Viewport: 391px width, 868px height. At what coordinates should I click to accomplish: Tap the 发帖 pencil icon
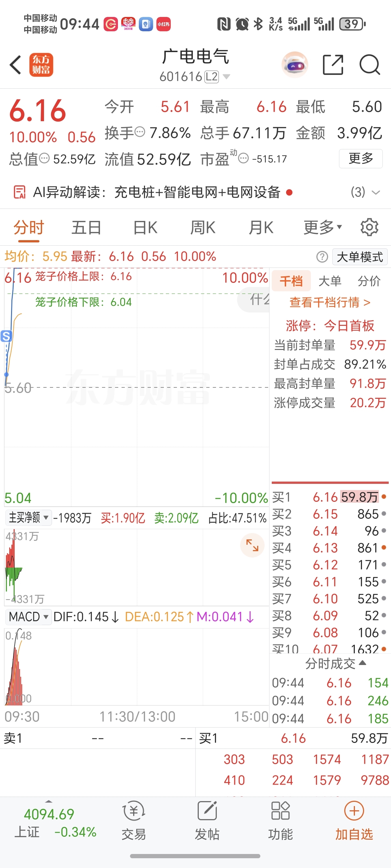point(207,811)
